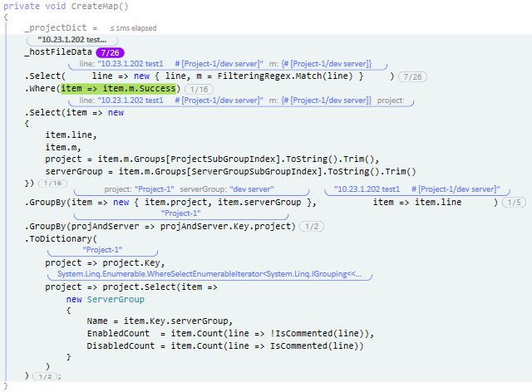Screen dimensions: 532x392
Task: Click the purple 7/26 badge beside _hostFileData
Action: (111, 52)
